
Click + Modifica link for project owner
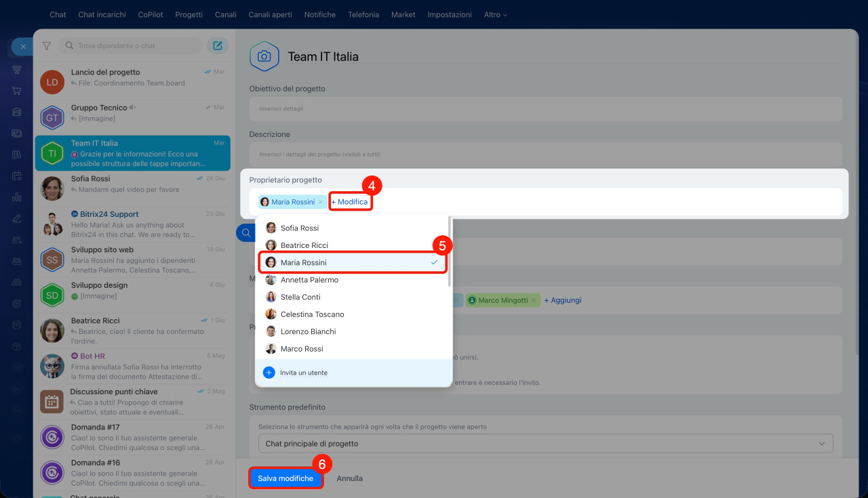click(x=350, y=202)
